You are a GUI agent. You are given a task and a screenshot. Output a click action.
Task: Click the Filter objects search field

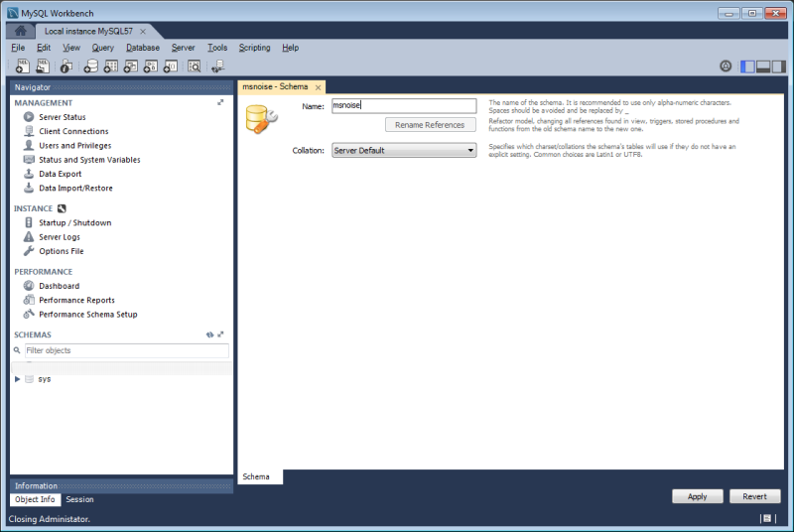click(127, 350)
